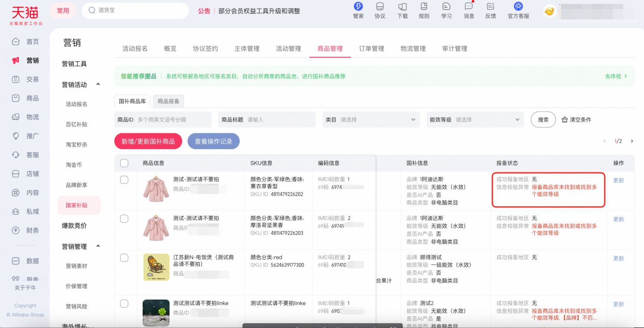This screenshot has height=328, width=644.
Task: Check the 消息 messages icon
Action: pyautogui.click(x=469, y=6)
